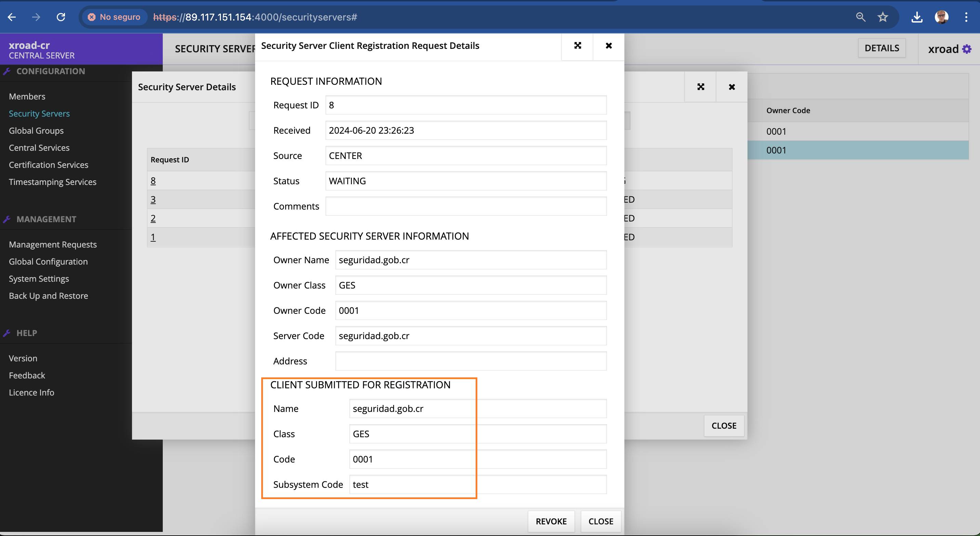Screen dimensions: 980x536
Task: Open Certification Services in the sidebar
Action: 49,165
